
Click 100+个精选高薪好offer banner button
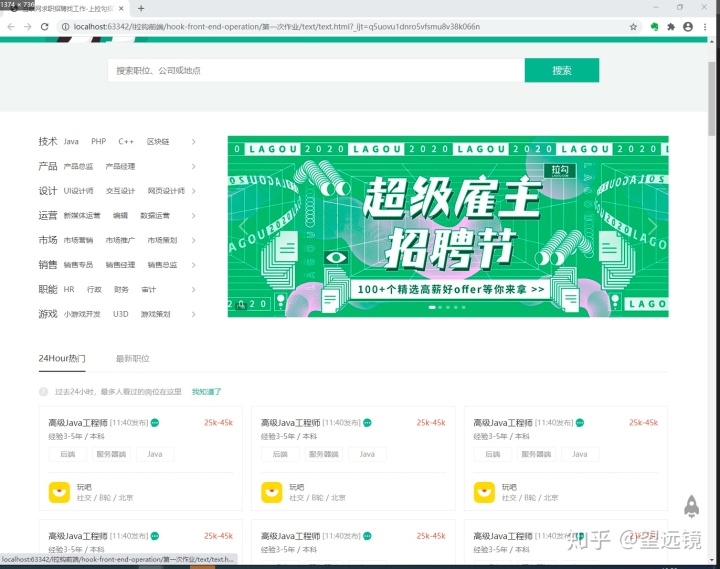pos(450,289)
